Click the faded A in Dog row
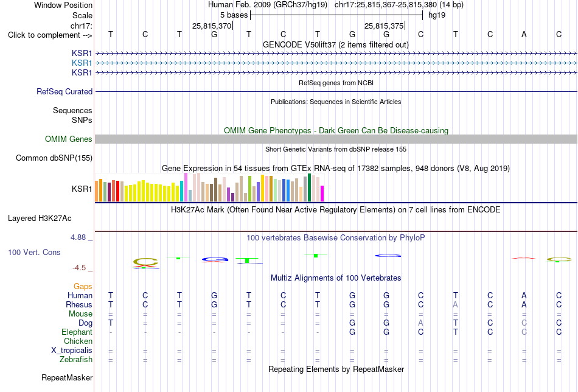578x392 pixels. (420, 323)
